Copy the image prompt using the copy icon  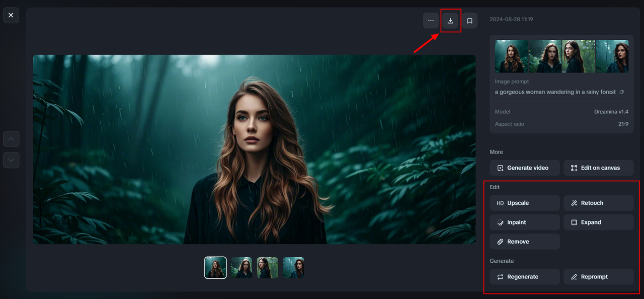(x=622, y=92)
